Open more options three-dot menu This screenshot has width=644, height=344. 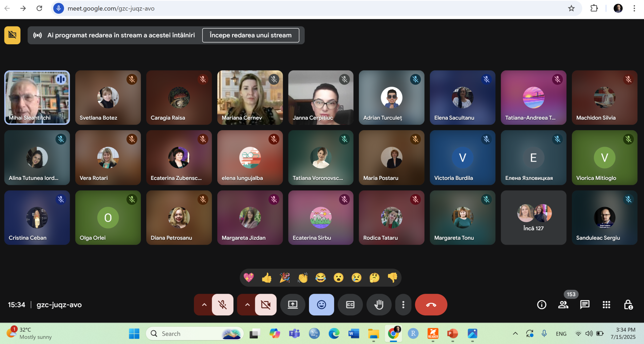click(403, 305)
